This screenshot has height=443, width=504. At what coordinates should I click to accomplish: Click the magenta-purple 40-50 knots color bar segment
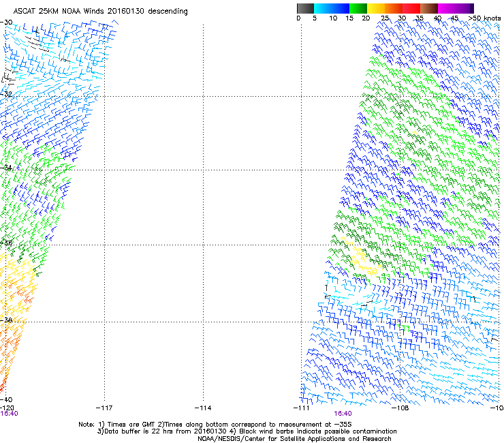click(x=456, y=8)
